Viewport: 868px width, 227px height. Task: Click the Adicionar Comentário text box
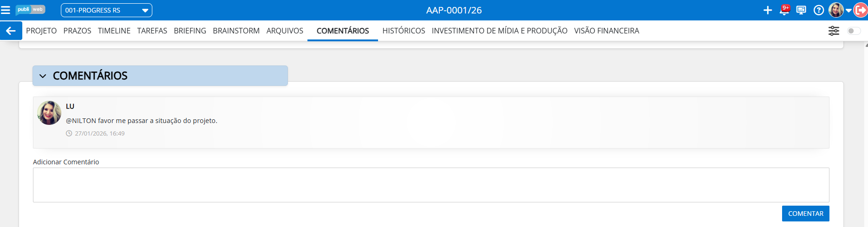click(431, 185)
